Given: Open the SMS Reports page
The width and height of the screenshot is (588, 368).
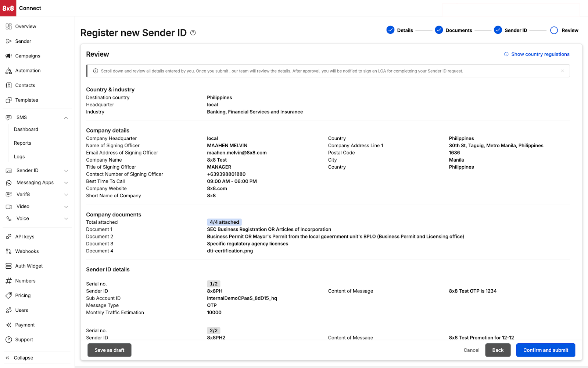Looking at the screenshot, I should [22, 143].
